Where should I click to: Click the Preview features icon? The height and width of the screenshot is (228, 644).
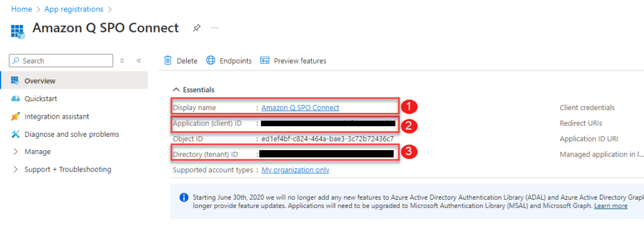click(265, 60)
